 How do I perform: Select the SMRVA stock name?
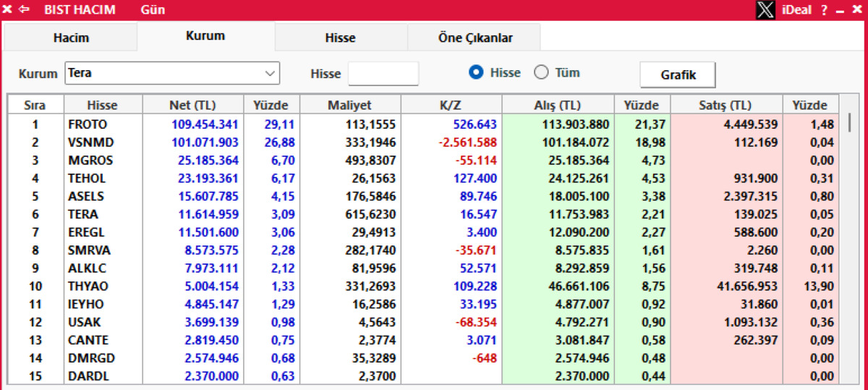pos(88,250)
